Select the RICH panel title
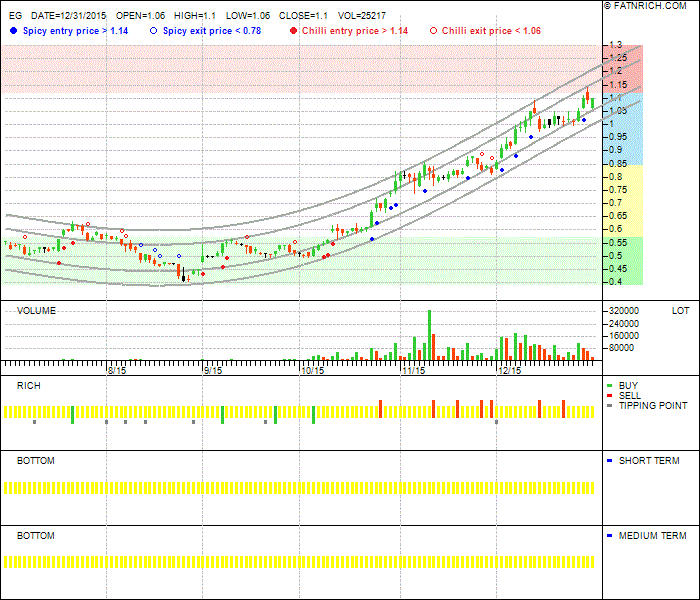This screenshot has height=600, width=700. tap(28, 385)
